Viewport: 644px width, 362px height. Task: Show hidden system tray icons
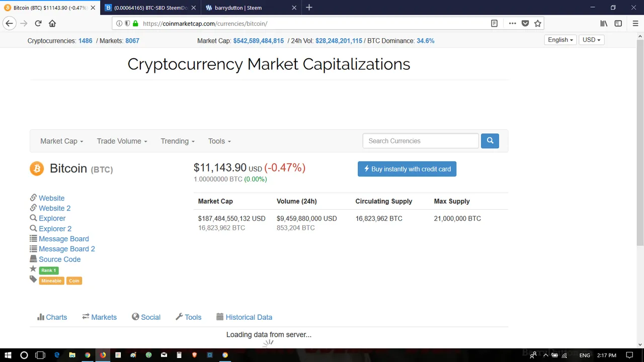coord(545,355)
